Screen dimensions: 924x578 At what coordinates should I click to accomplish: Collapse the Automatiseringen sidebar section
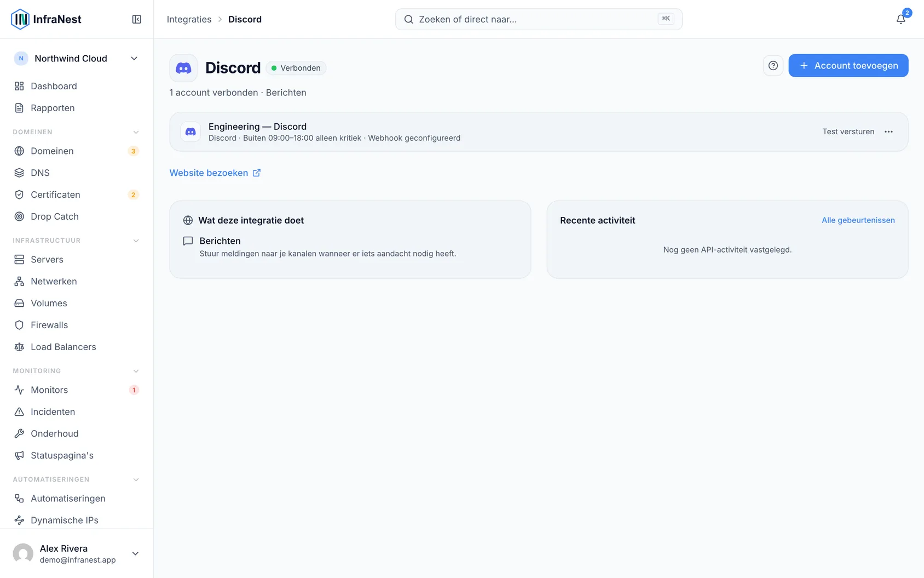[136, 479]
